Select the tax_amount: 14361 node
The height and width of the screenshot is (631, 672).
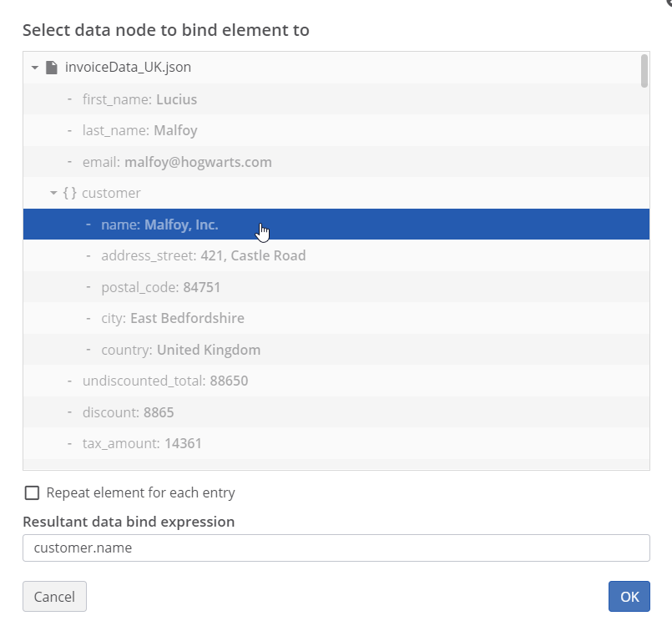point(141,443)
